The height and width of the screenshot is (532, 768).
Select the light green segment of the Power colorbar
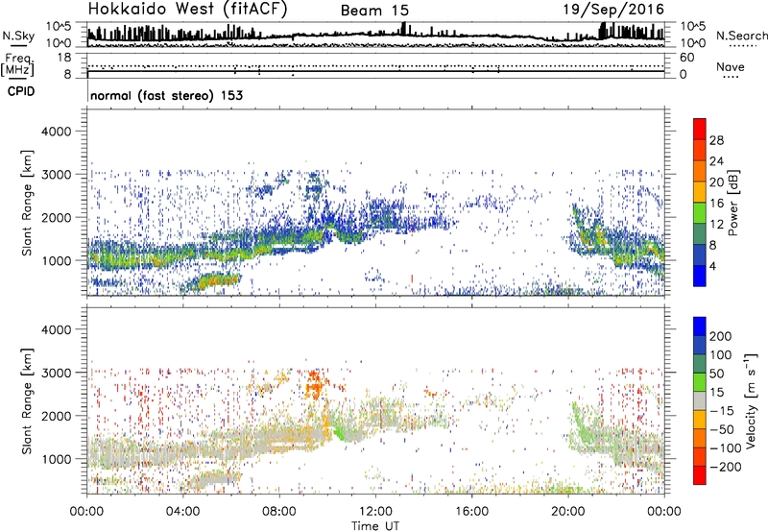pos(700,213)
